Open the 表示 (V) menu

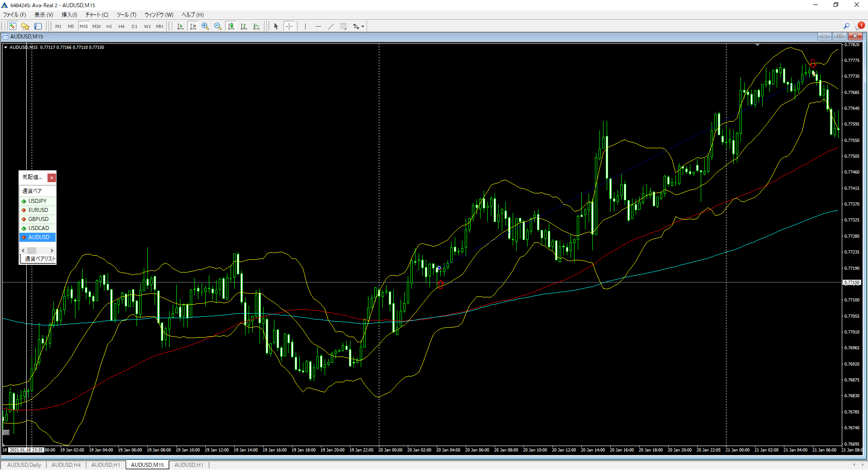43,14
